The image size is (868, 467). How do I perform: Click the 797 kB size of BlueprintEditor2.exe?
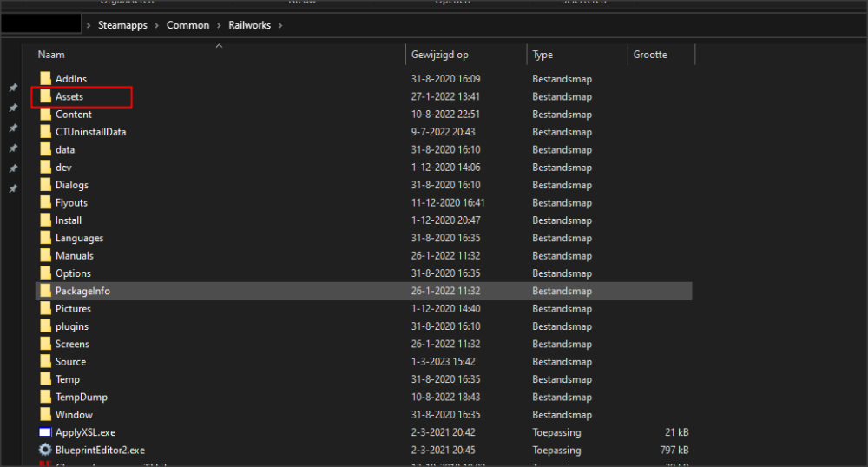pos(674,451)
